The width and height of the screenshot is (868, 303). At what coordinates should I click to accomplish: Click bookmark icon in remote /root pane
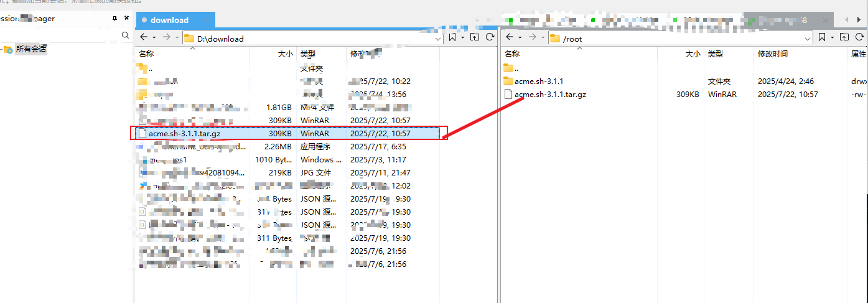(x=823, y=38)
